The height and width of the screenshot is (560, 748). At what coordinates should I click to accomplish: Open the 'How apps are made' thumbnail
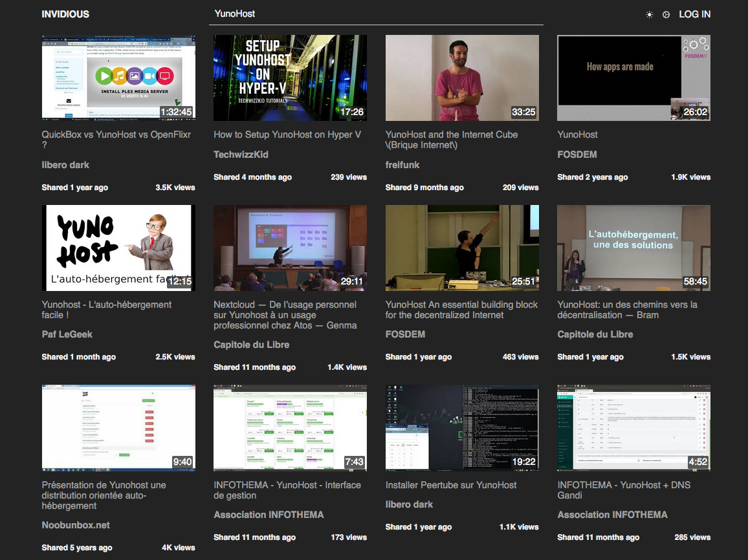634,78
